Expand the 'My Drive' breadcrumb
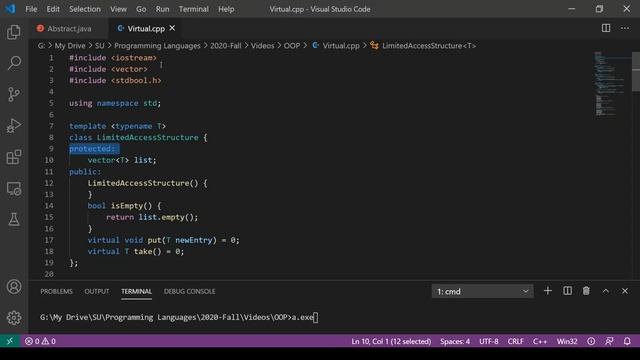Image resolution: width=640 pixels, height=360 pixels. click(x=70, y=46)
